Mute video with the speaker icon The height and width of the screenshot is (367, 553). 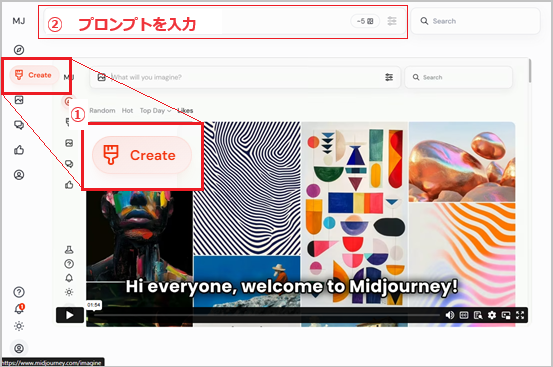tap(450, 315)
